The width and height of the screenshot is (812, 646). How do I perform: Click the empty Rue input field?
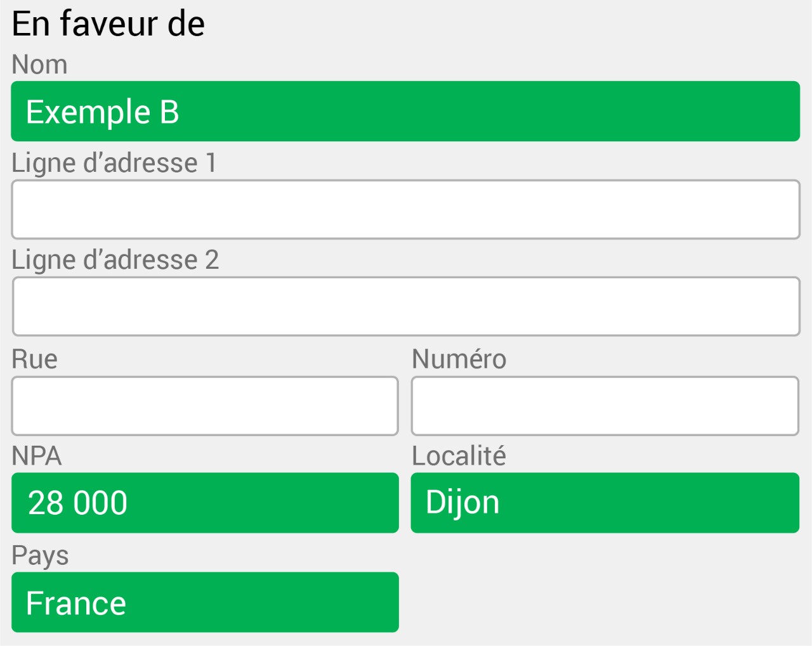[x=205, y=406]
